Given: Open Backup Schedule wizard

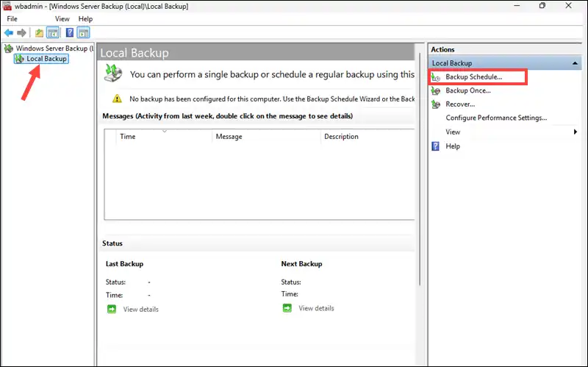Looking at the screenshot, I should point(473,77).
